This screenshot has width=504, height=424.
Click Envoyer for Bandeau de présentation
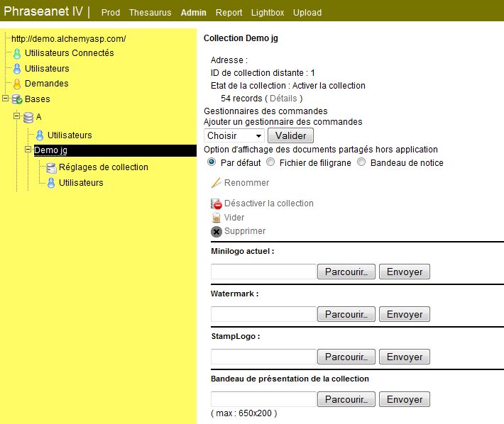[405, 399]
